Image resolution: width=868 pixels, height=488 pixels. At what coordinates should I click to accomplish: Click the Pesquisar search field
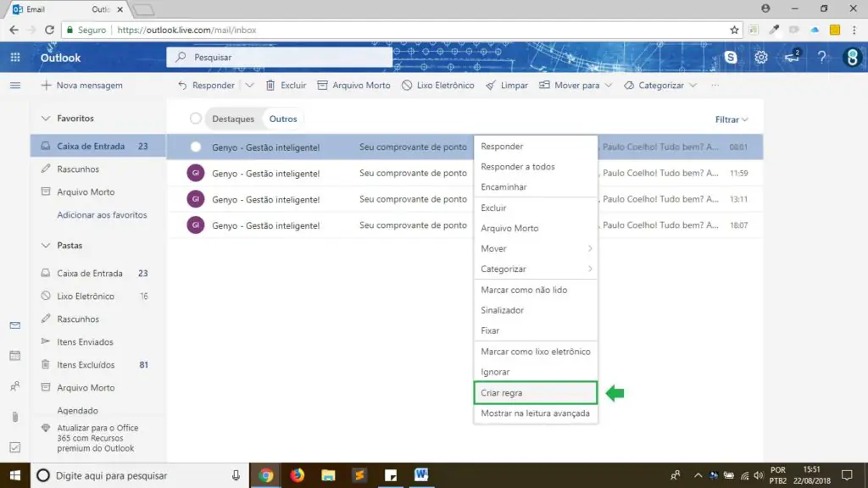point(280,57)
